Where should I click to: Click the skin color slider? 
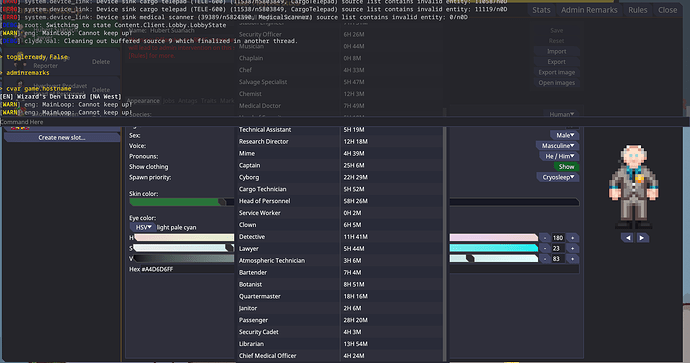tap(354, 202)
